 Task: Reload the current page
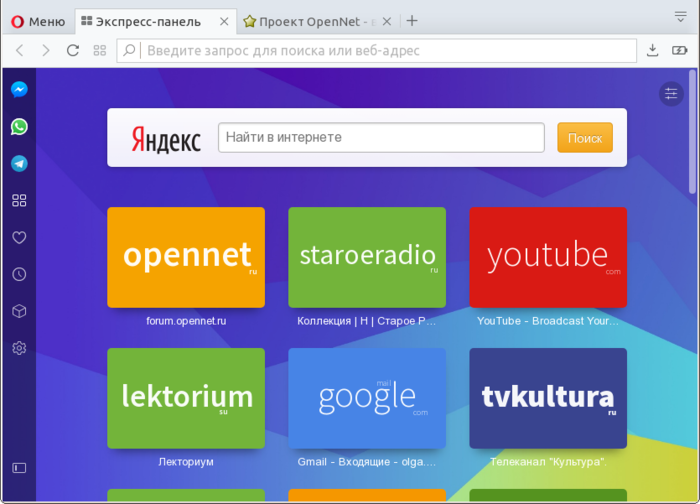(73, 50)
